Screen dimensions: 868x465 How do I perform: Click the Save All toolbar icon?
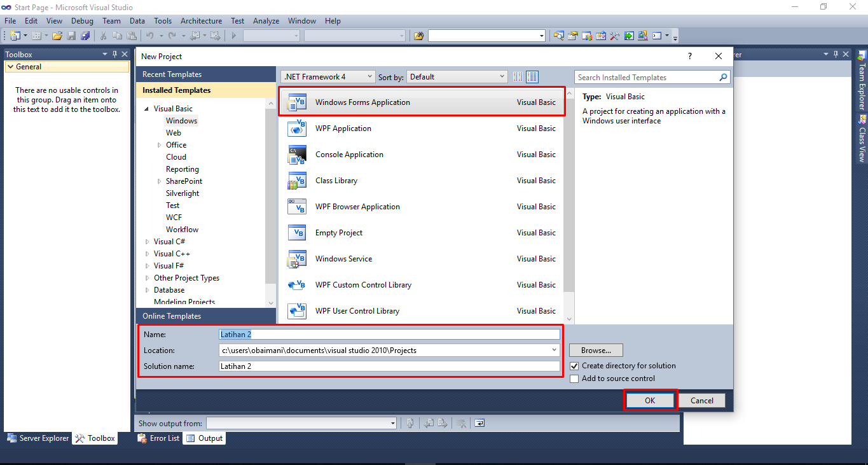[x=85, y=36]
